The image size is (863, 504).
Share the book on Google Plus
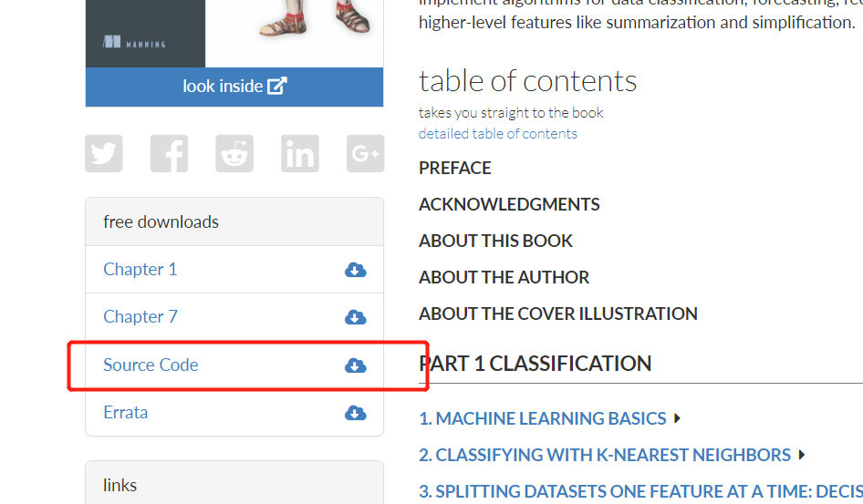pos(366,153)
